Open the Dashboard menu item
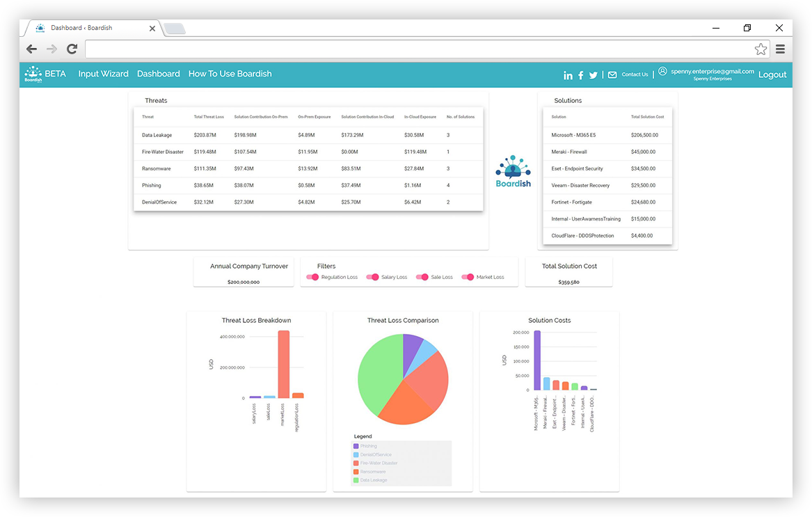This screenshot has height=517, width=812. [159, 74]
